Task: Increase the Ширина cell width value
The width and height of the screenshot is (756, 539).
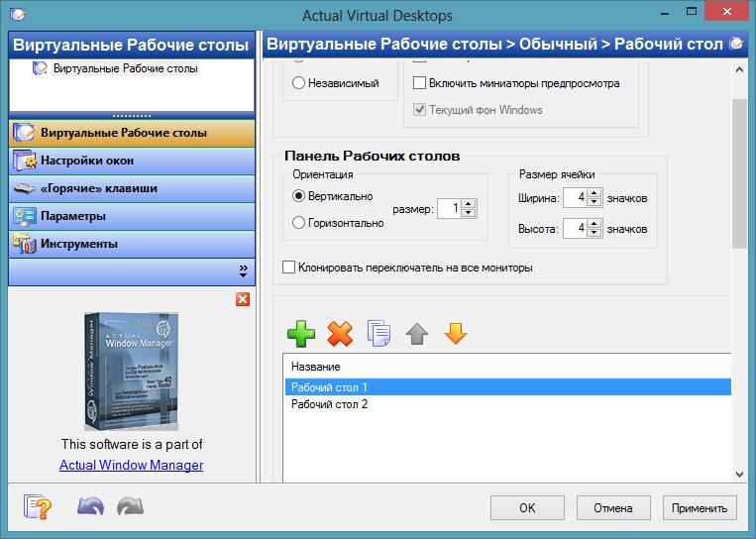Action: pyautogui.click(x=594, y=194)
